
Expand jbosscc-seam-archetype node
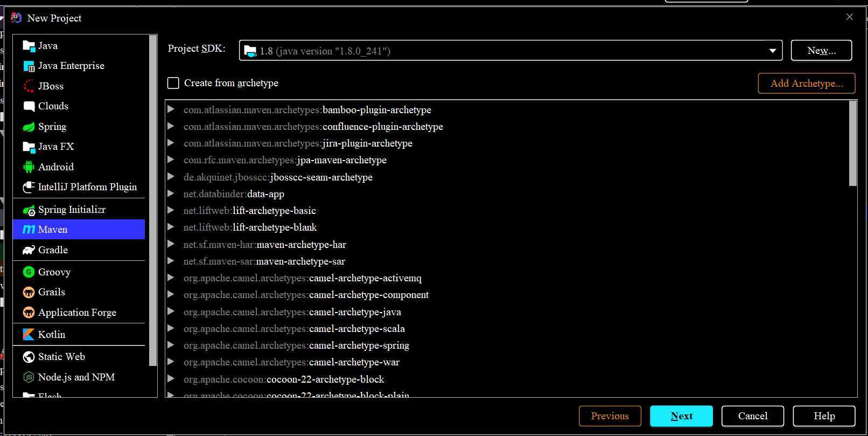pyautogui.click(x=171, y=177)
